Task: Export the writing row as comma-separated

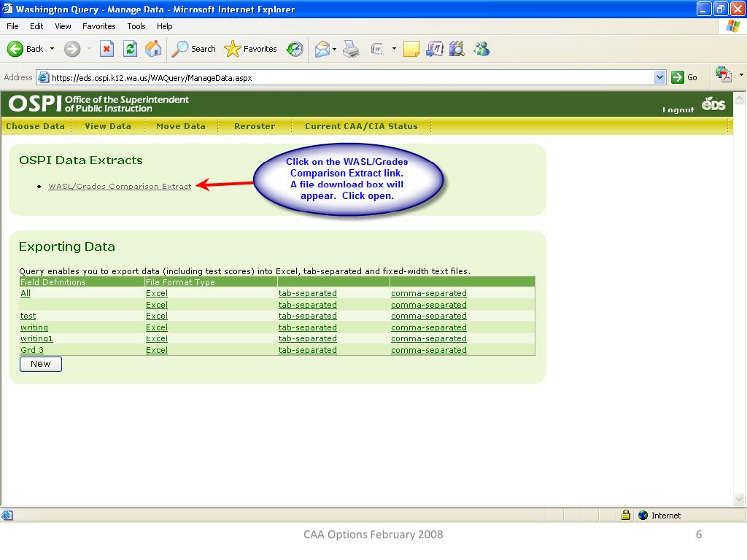Action: tap(429, 327)
